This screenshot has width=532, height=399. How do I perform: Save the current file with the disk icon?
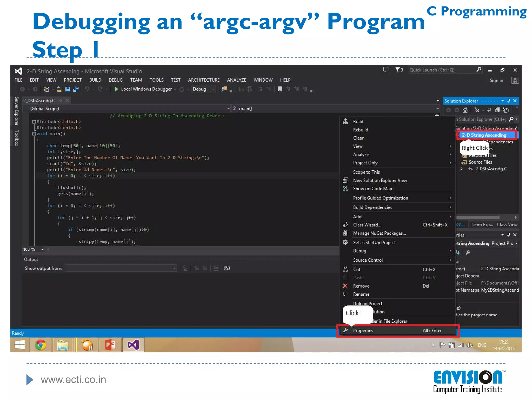tap(68, 89)
